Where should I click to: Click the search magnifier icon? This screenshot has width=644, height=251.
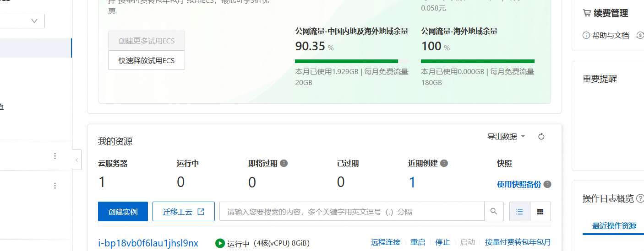click(x=494, y=212)
